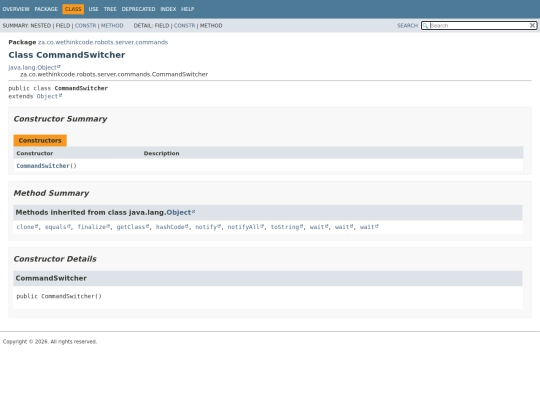Click the Description column header
Image resolution: width=540 pixels, height=405 pixels.
point(162,153)
